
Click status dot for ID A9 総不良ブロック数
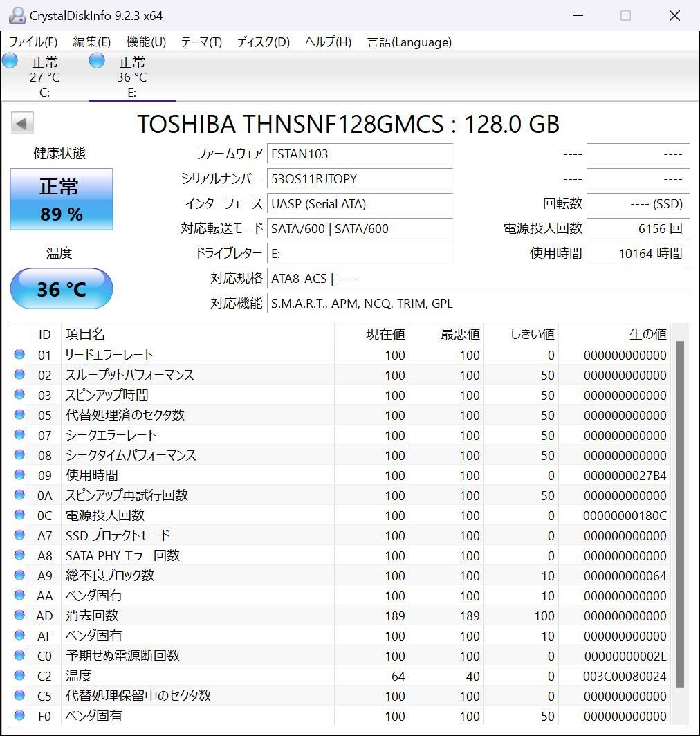pyautogui.click(x=19, y=575)
